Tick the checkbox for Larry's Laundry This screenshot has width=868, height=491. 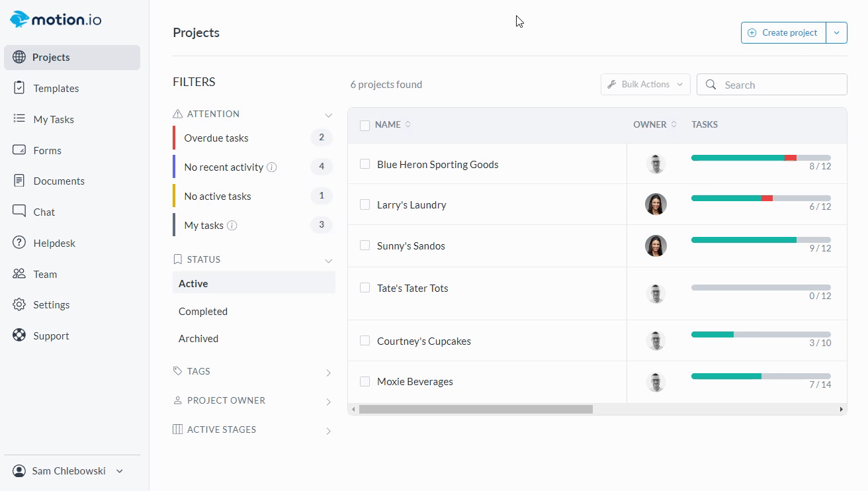(x=365, y=205)
